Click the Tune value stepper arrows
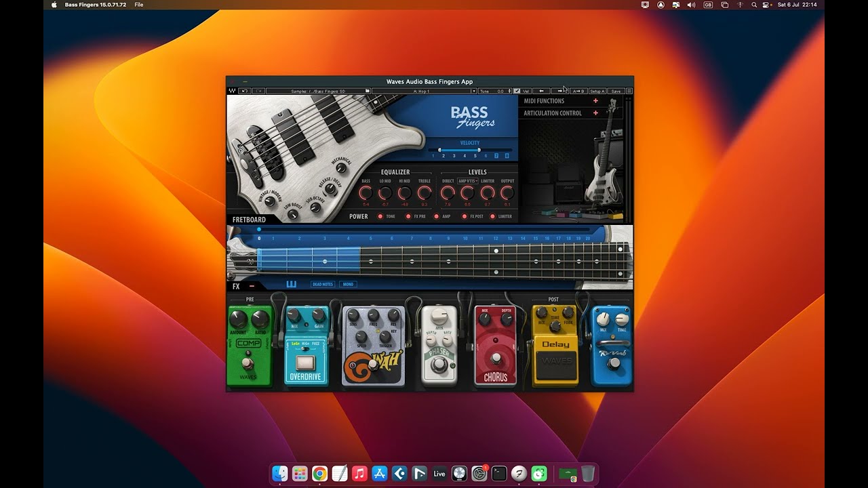Viewport: 868px width, 488px height. point(509,91)
